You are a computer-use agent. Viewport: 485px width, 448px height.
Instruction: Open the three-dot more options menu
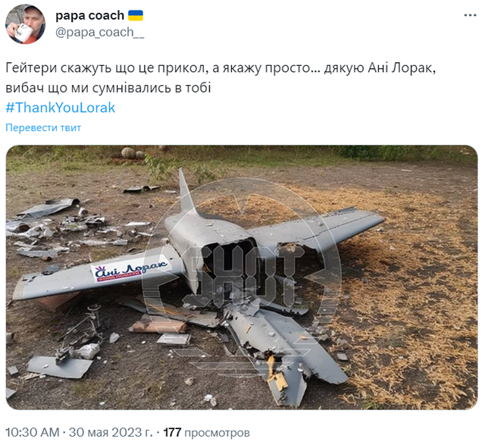(465, 16)
